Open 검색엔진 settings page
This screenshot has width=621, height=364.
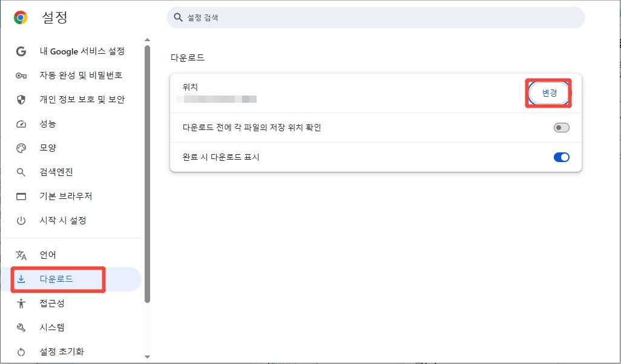pyautogui.click(x=56, y=172)
